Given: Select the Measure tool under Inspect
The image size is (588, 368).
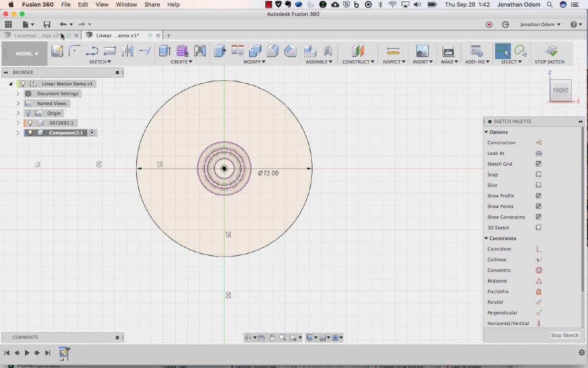Looking at the screenshot, I should 393,51.
